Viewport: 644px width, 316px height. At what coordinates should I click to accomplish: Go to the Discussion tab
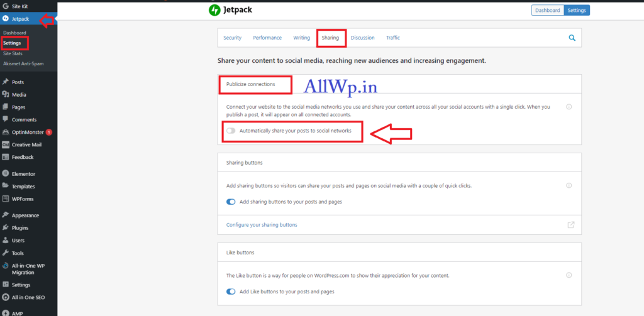pyautogui.click(x=363, y=38)
